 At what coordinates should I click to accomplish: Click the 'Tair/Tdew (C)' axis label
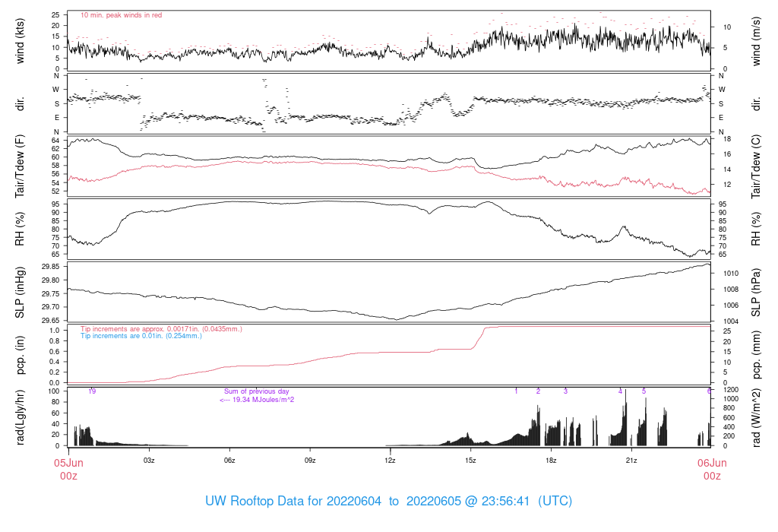pyautogui.click(x=756, y=166)
